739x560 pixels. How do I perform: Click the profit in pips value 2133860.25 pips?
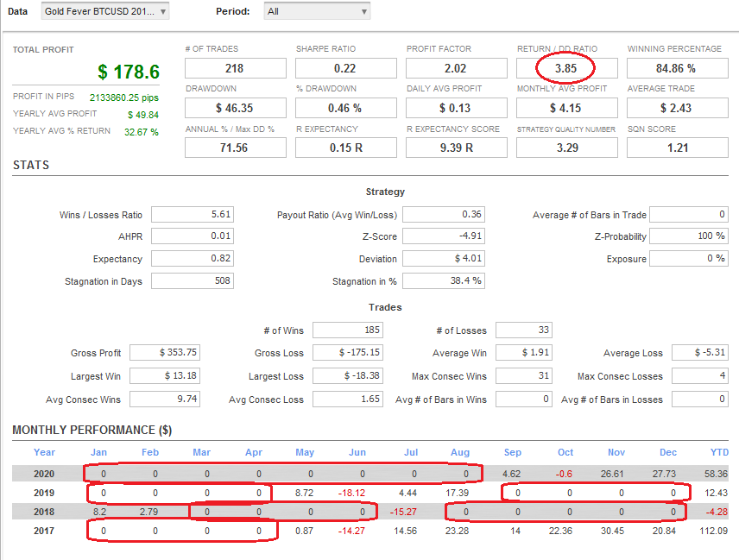pyautogui.click(x=124, y=98)
